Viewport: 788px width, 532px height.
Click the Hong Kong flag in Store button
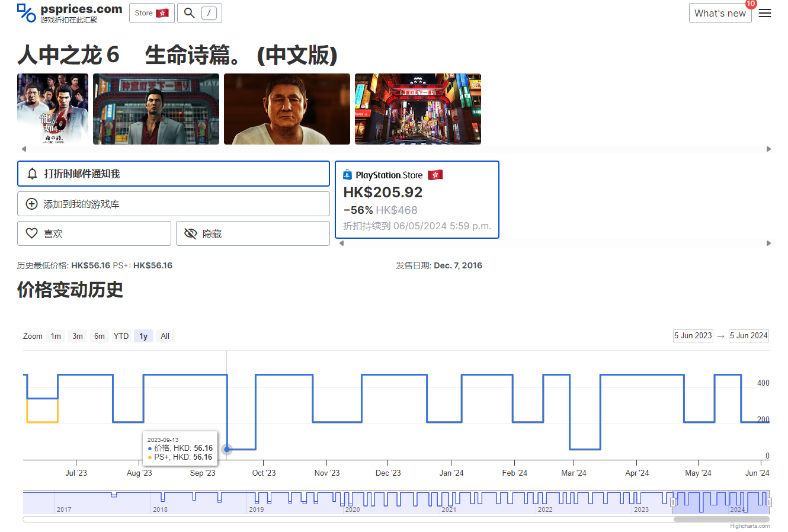coord(162,13)
